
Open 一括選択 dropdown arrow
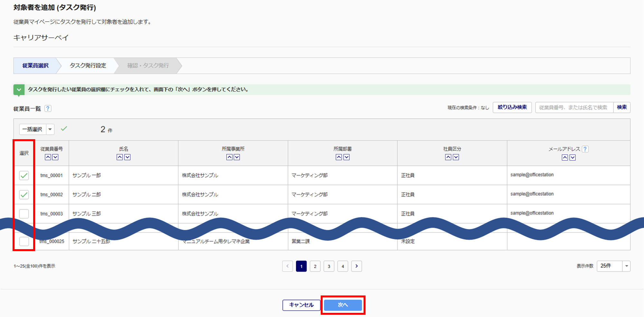pos(50,129)
